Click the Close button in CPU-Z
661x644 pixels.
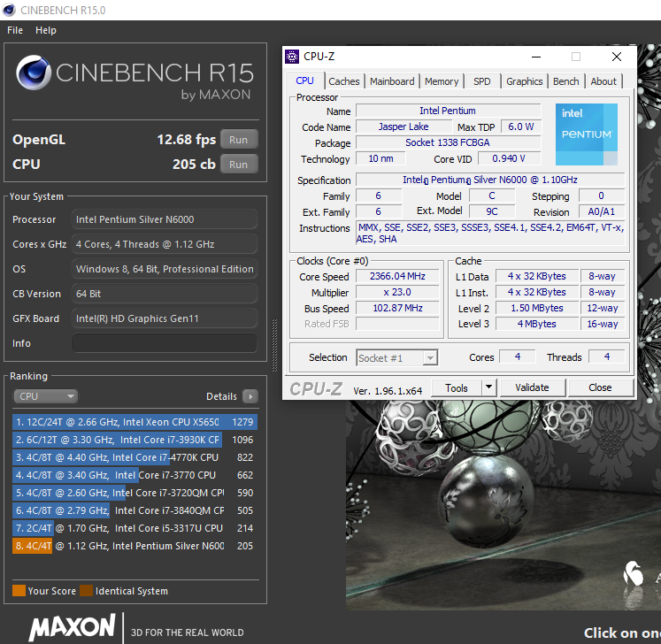pyautogui.click(x=600, y=387)
